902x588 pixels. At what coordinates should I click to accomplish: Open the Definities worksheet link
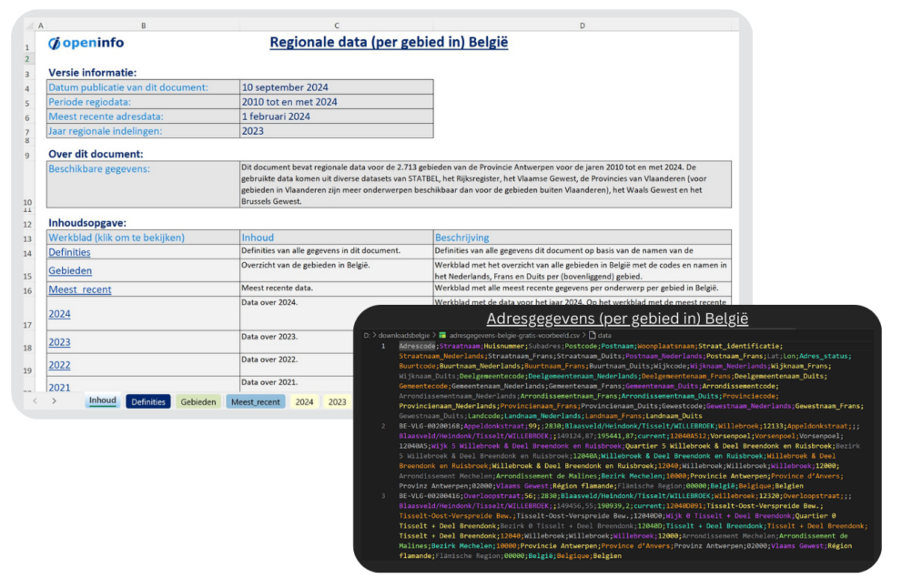pos(69,252)
